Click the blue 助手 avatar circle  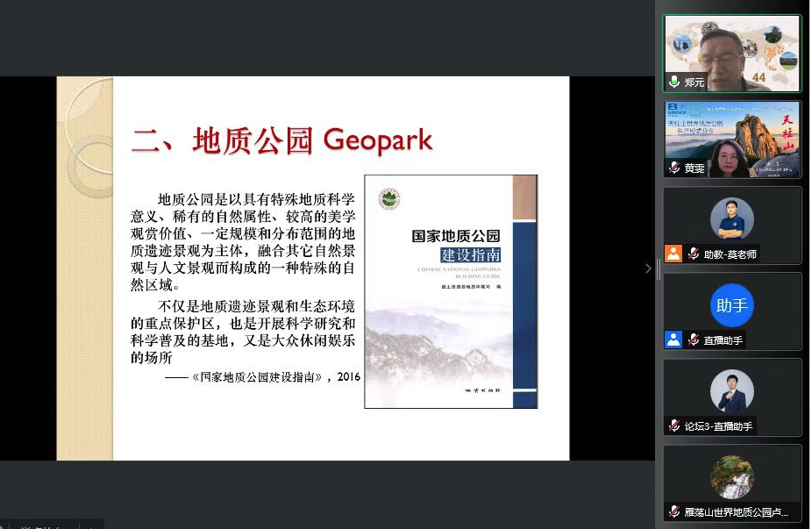coord(731,305)
